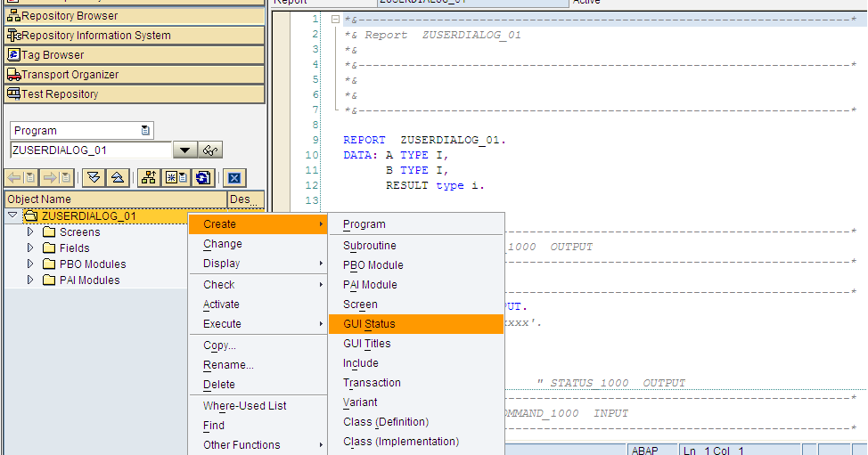Open the Execute submenu
Image resolution: width=868 pixels, height=455 pixels.
258,324
